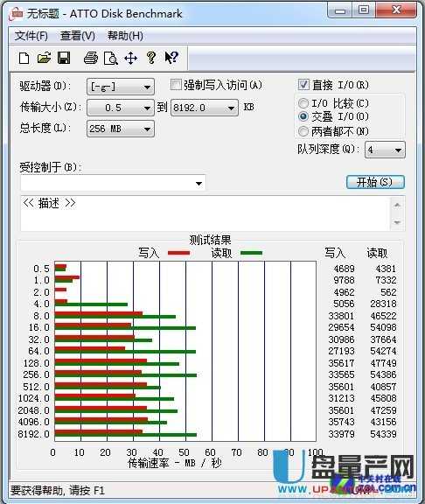This screenshot has height=504, width=425.
Task: Click read value 37664
Action: click(x=383, y=339)
